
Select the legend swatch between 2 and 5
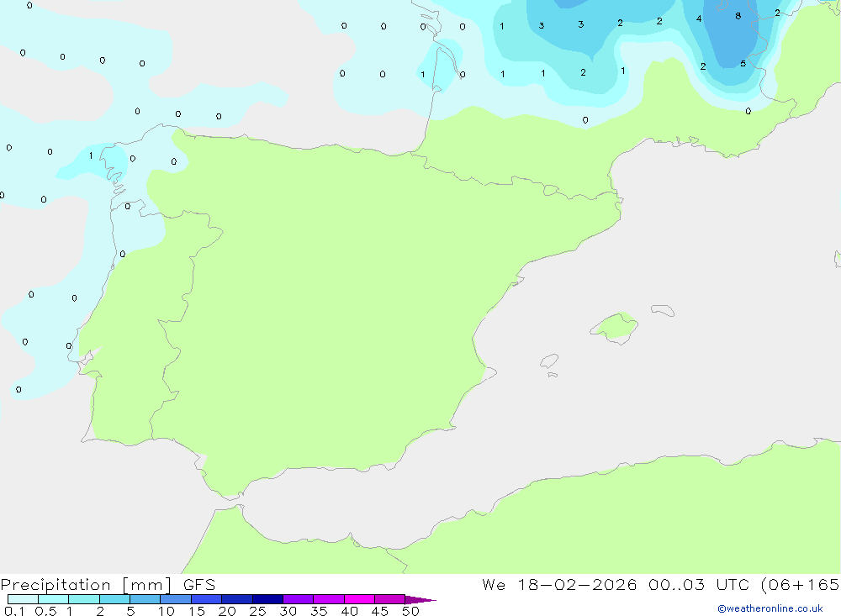coord(114,599)
